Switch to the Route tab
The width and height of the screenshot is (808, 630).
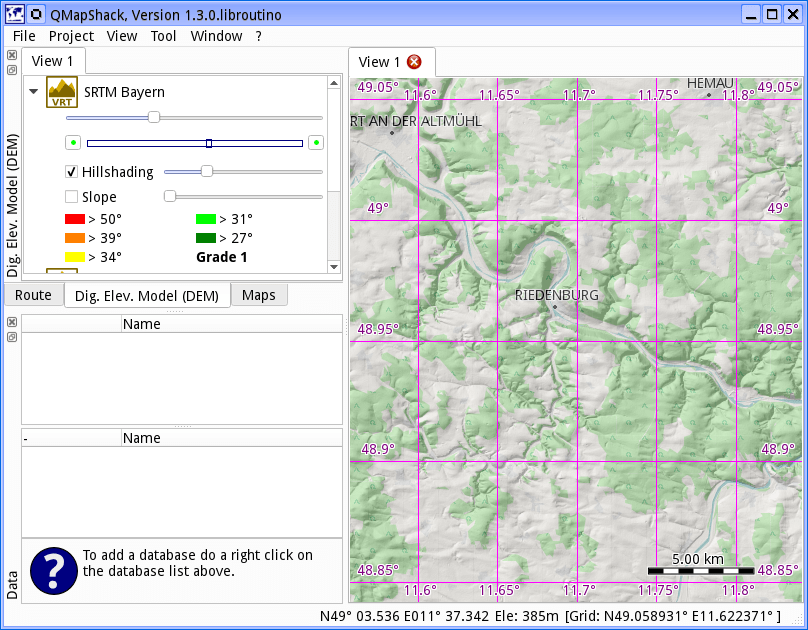coord(33,295)
